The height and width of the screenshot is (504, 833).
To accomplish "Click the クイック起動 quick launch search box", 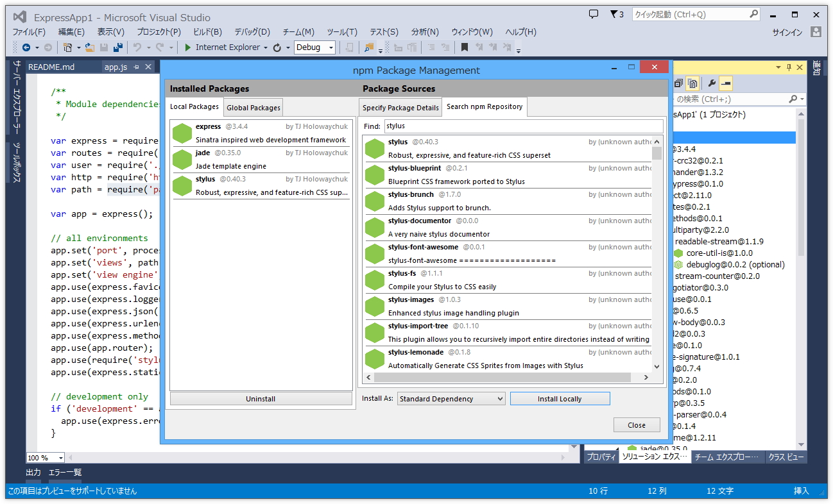I will (x=695, y=14).
